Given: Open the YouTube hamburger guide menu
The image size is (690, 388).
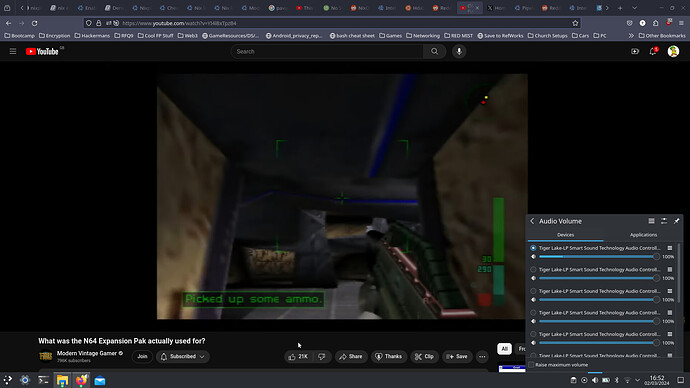Looking at the screenshot, I should (x=13, y=51).
